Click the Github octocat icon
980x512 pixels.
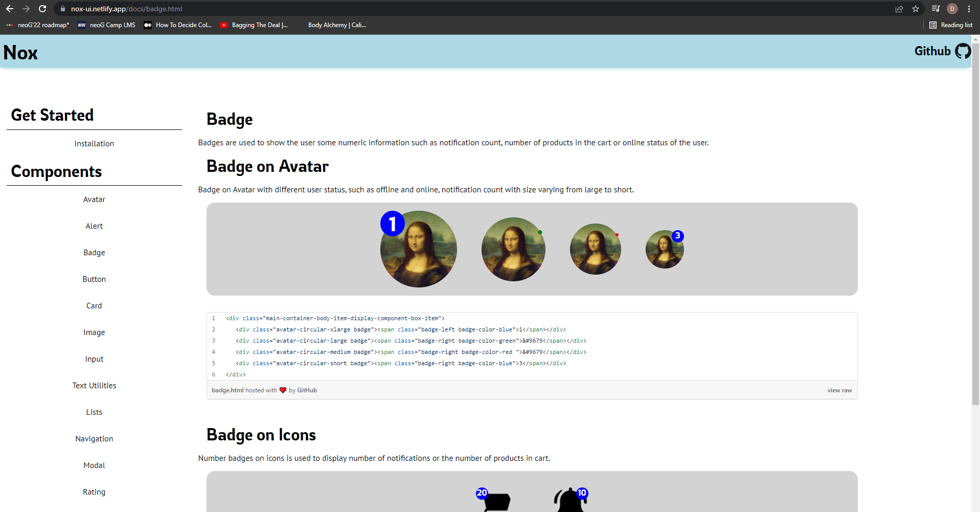tap(963, 51)
